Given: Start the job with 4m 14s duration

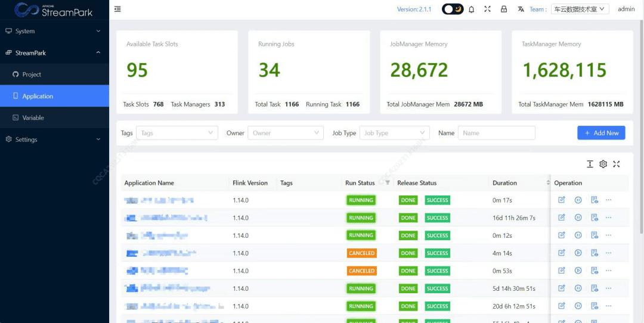Looking at the screenshot, I should [578, 253].
